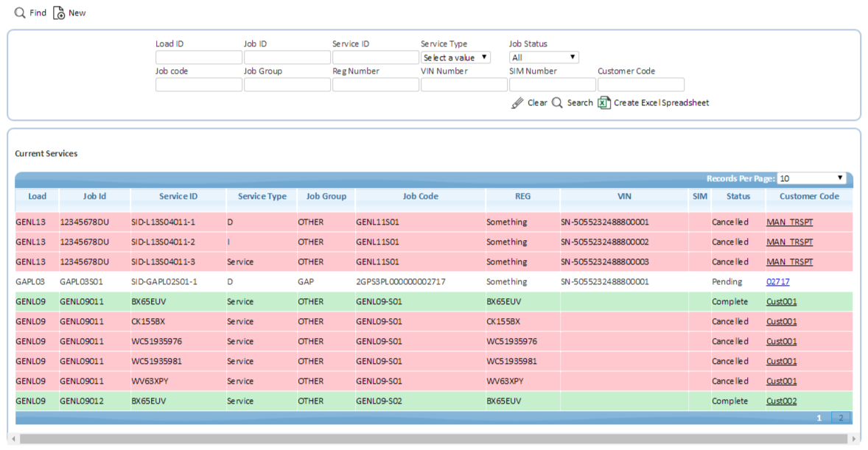
Task: Click the Current Services heading
Action: (x=46, y=153)
